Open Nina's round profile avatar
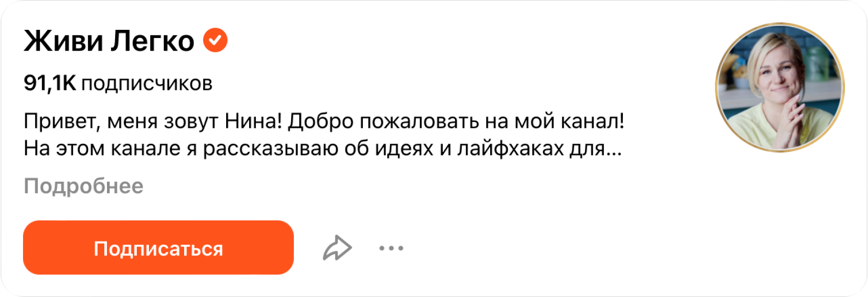 [x=780, y=87]
